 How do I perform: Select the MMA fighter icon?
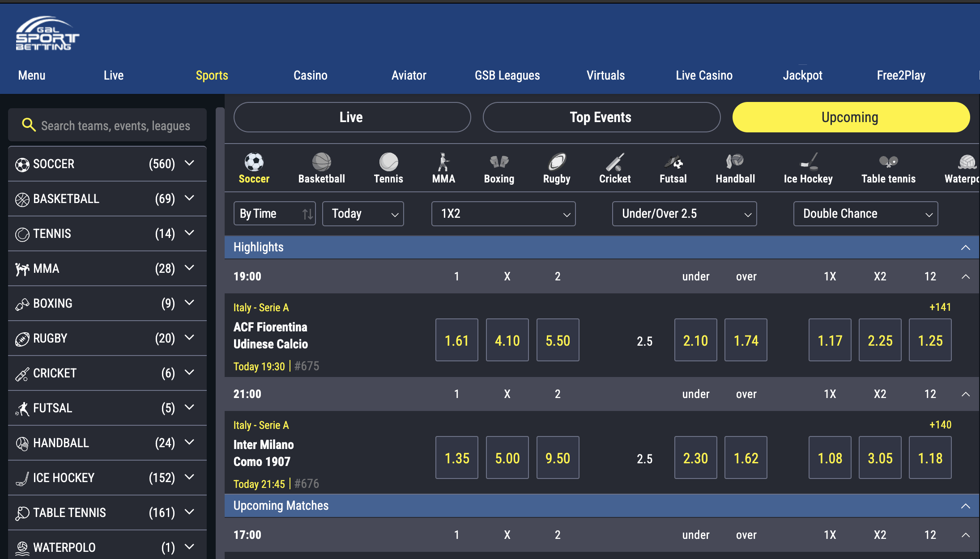click(443, 163)
